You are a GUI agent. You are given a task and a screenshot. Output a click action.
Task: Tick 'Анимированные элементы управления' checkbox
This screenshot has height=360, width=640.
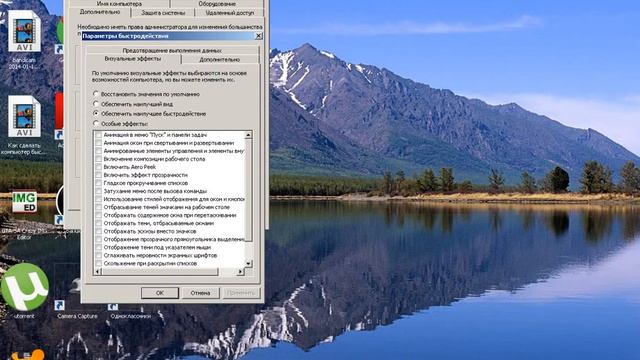(x=98, y=151)
